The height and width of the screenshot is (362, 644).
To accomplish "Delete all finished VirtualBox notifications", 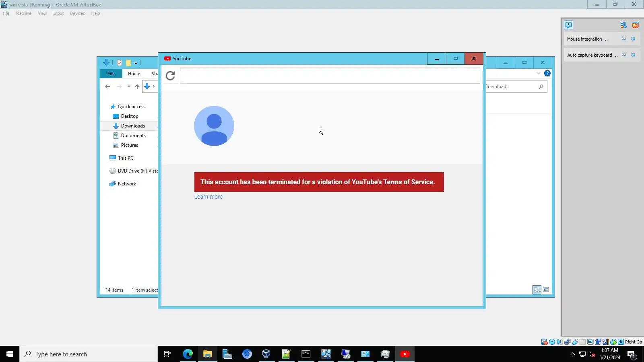I will click(x=635, y=25).
